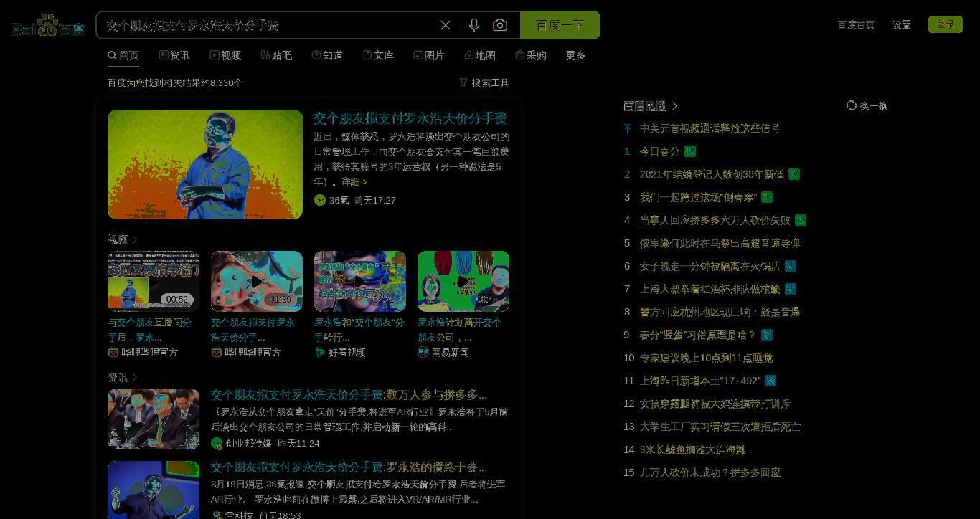
Task: Switch to the 文库 tab
Action: (x=378, y=55)
